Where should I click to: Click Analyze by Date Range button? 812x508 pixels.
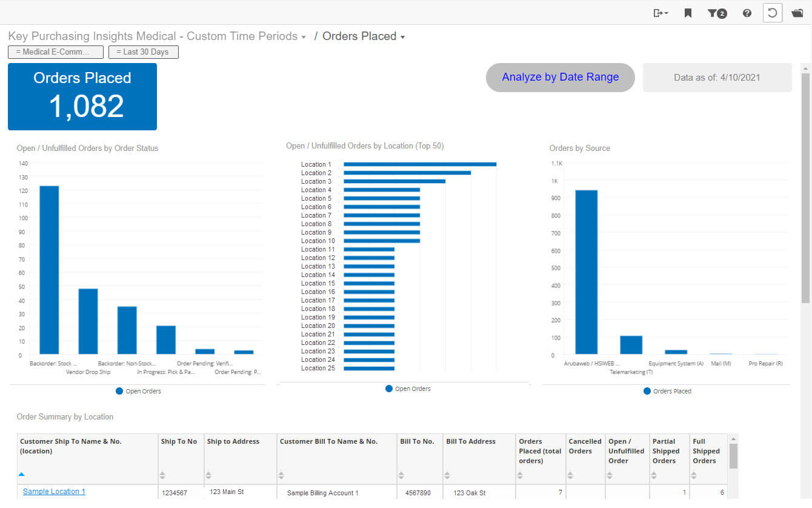pos(560,78)
